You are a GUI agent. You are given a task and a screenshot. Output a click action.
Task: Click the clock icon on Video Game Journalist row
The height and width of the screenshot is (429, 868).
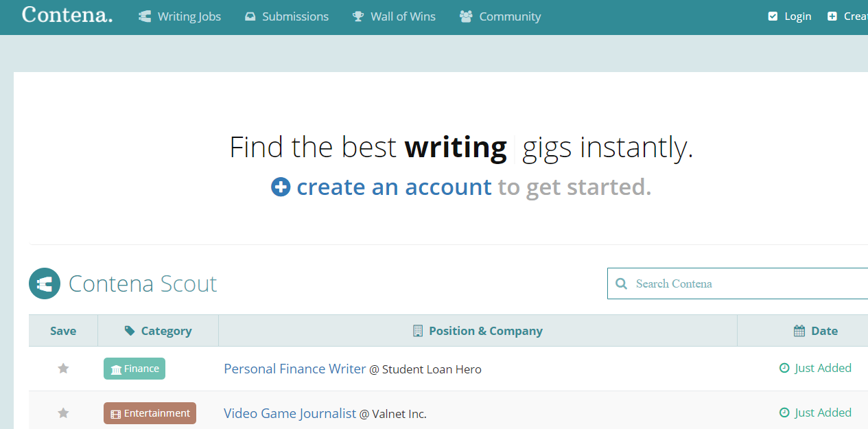pyautogui.click(x=784, y=413)
